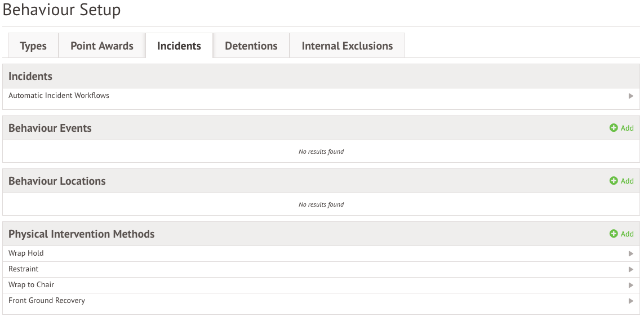Open the Wrap Hold method
This screenshot has height=321, width=644.
tap(26, 253)
